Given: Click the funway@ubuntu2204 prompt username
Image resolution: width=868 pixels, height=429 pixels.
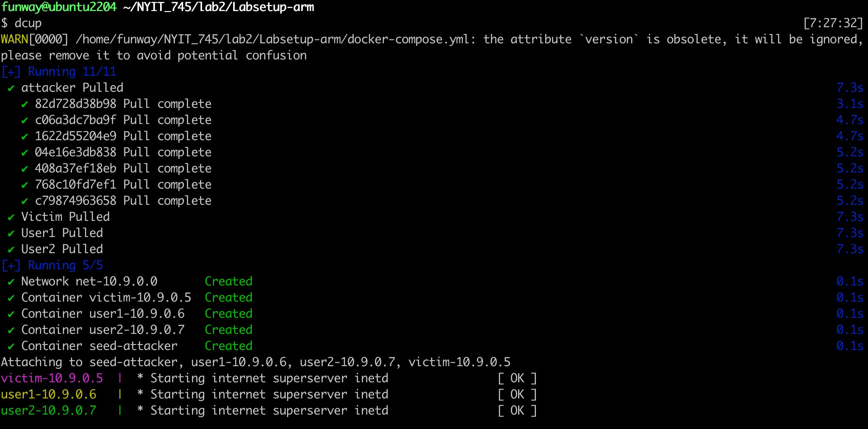Looking at the screenshot, I should [59, 7].
